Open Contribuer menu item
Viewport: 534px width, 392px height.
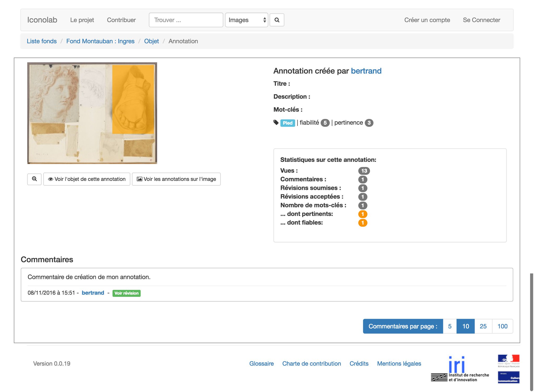tap(121, 20)
